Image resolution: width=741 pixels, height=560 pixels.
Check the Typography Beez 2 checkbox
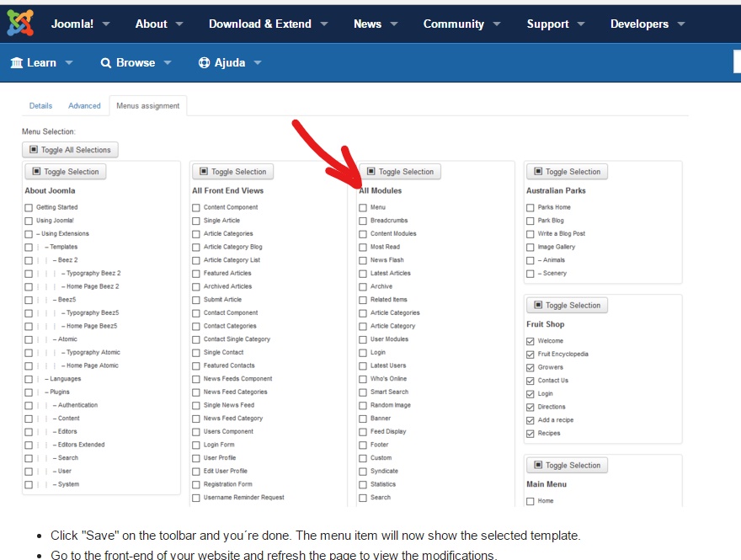pos(29,274)
